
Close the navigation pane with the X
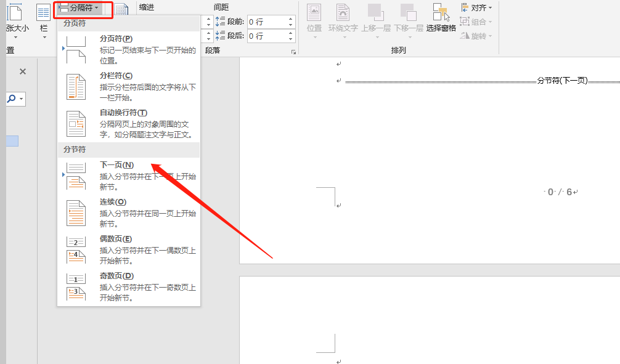23,71
